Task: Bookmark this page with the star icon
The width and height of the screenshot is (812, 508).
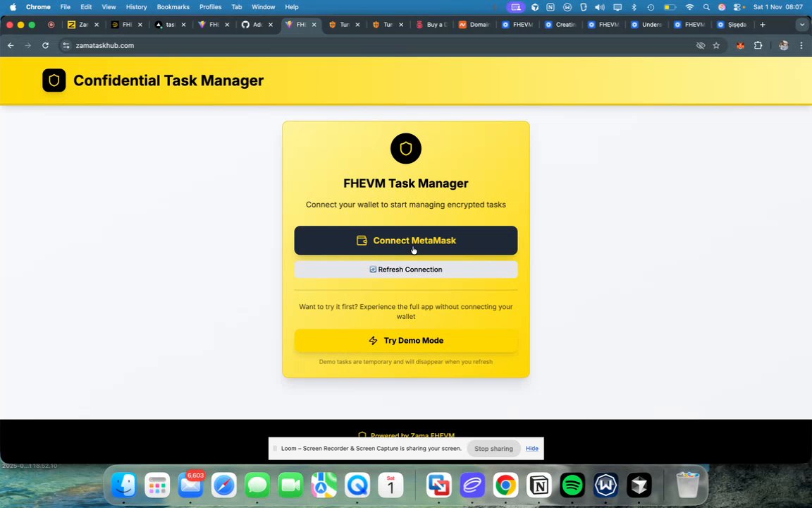Action: click(x=716, y=46)
